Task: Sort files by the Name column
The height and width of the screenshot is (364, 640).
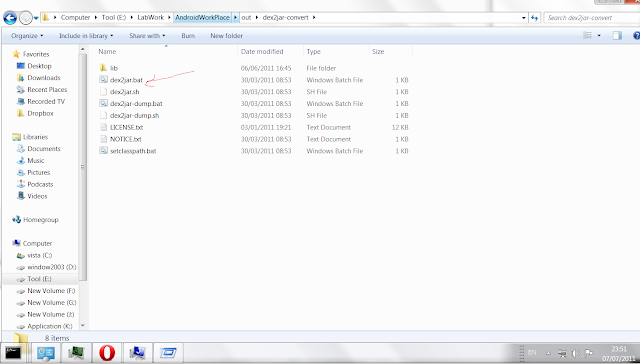Action: point(107,51)
